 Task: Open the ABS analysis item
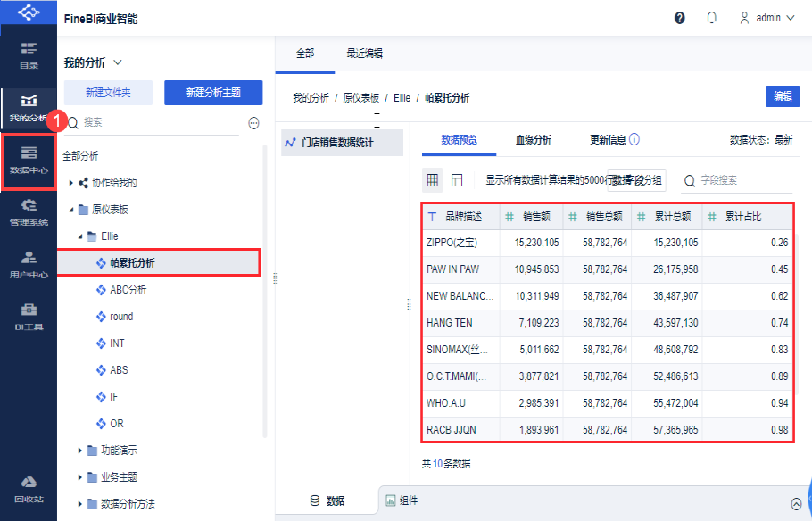coord(119,370)
